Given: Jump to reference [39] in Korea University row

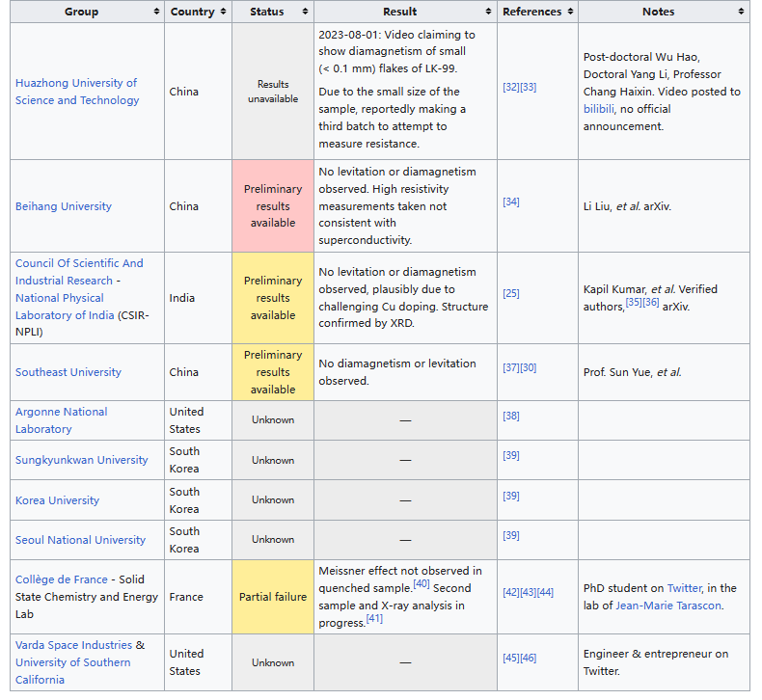Looking at the screenshot, I should click(x=511, y=496).
